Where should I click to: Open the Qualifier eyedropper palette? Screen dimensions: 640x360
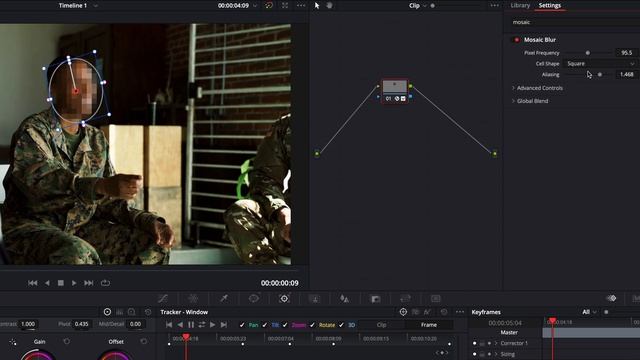tap(224, 298)
